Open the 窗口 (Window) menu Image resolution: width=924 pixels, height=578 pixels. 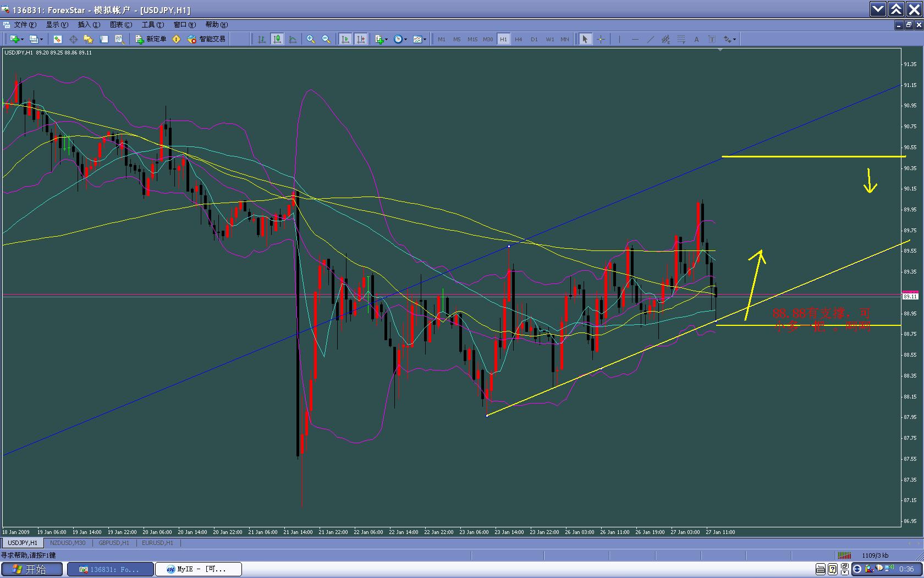(x=184, y=25)
